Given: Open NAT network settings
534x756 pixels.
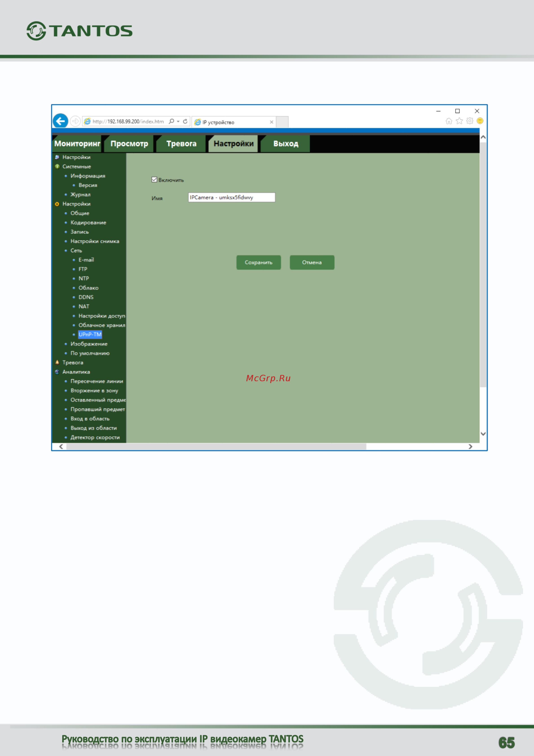Looking at the screenshot, I should click(x=84, y=306).
